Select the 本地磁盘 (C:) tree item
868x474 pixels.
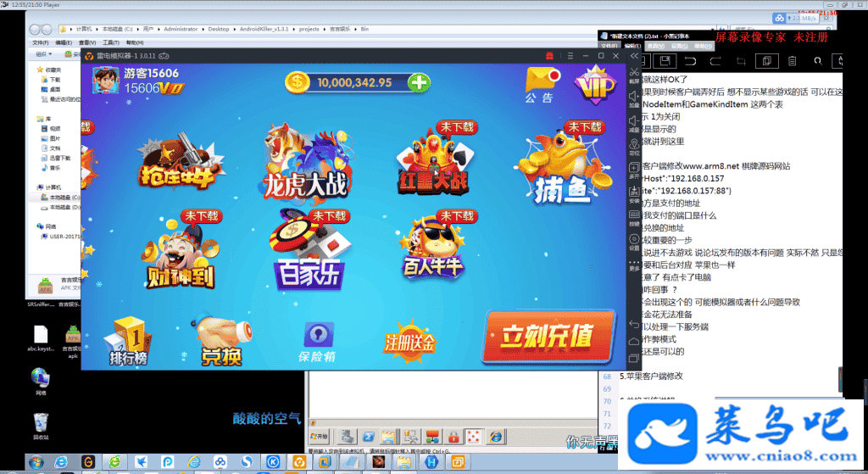[x=64, y=197]
